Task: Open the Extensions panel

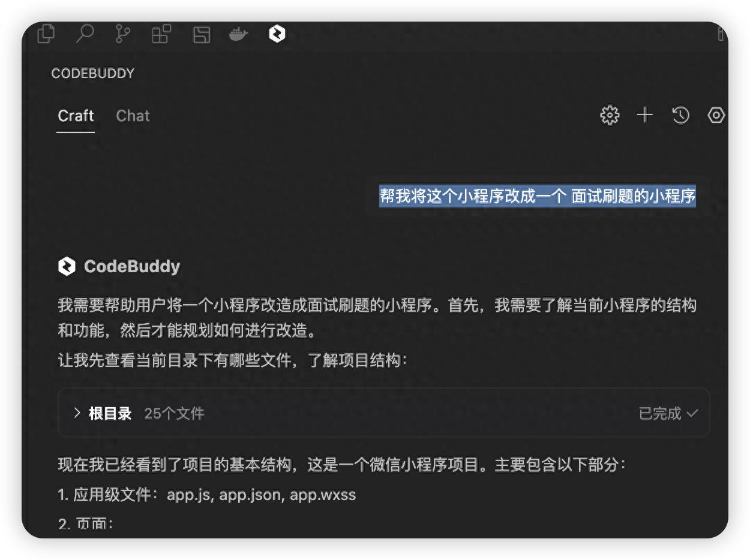Action: pos(161,35)
